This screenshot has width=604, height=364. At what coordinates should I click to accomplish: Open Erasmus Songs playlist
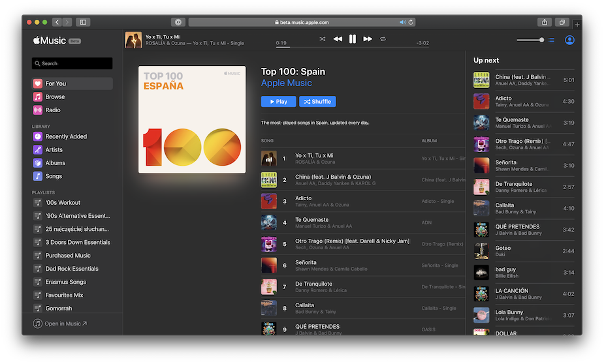coord(72,282)
